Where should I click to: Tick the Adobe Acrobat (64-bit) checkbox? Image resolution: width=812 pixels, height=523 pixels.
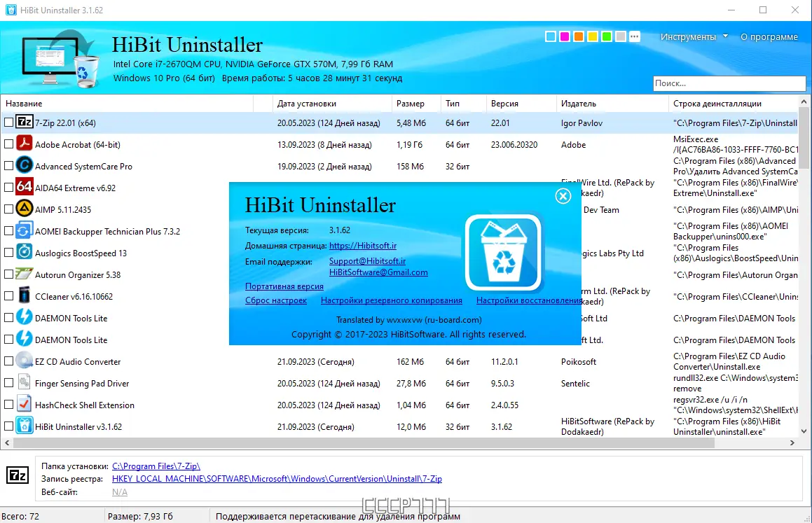(9, 144)
